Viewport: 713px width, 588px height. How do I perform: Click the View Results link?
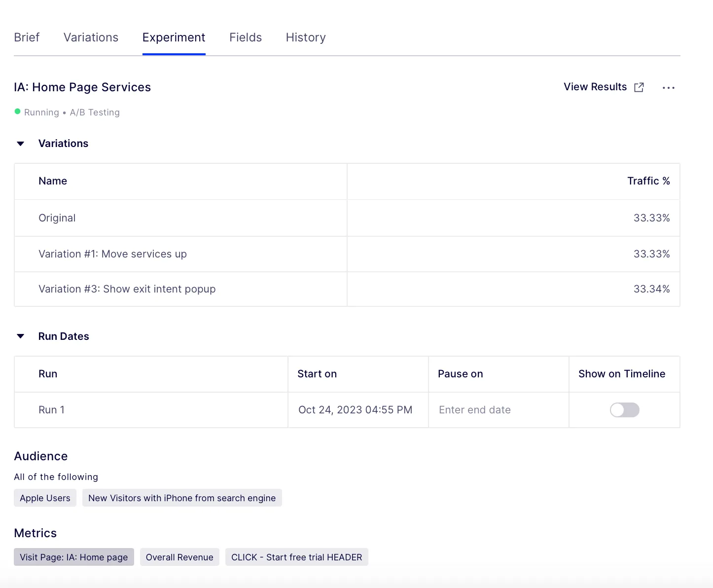tap(595, 87)
